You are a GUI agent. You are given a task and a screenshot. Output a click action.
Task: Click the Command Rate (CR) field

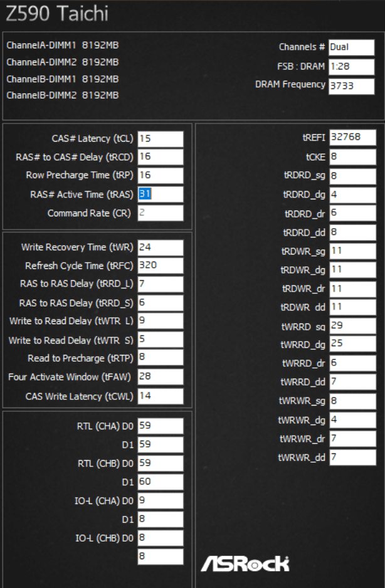[x=161, y=213]
